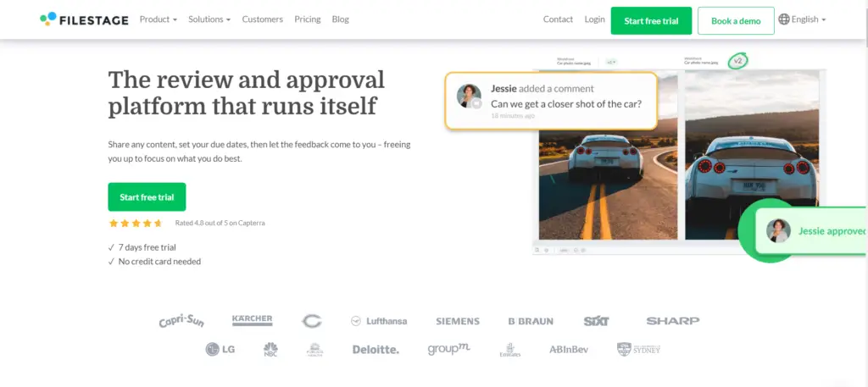Click the GroupM logo
The image size is (868, 387).
[x=449, y=350]
